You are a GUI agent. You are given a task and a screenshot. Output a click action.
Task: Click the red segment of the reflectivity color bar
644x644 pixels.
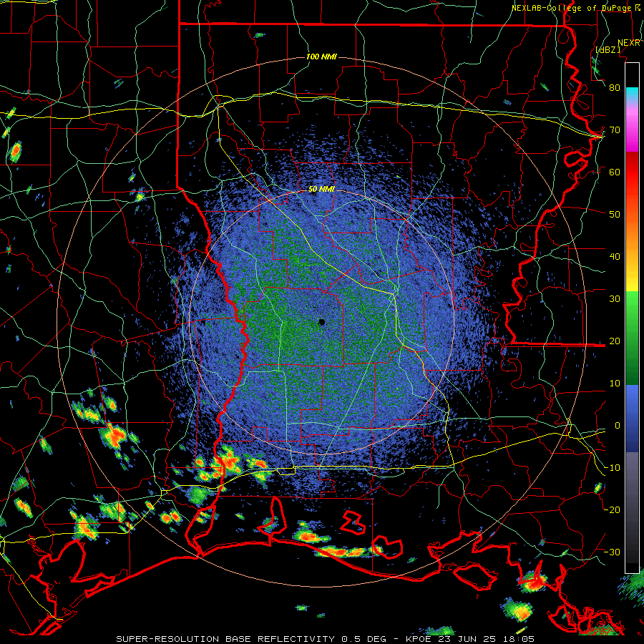tap(632, 172)
